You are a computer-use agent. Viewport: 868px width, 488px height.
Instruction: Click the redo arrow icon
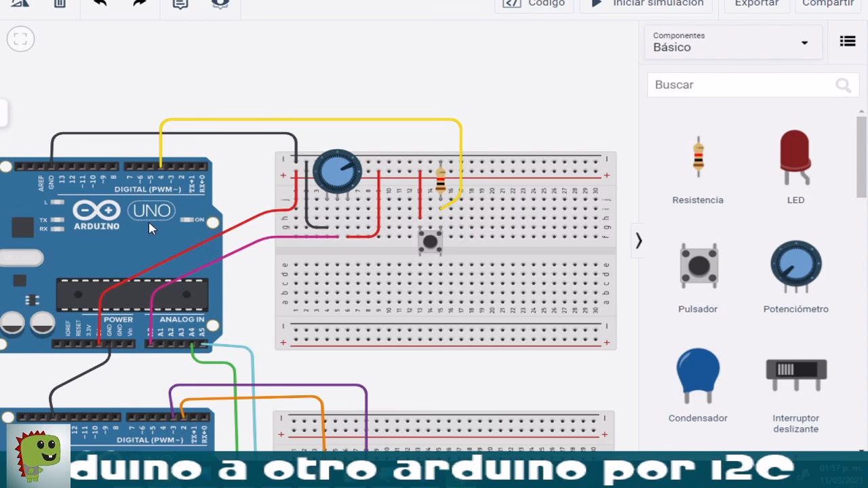click(x=139, y=4)
